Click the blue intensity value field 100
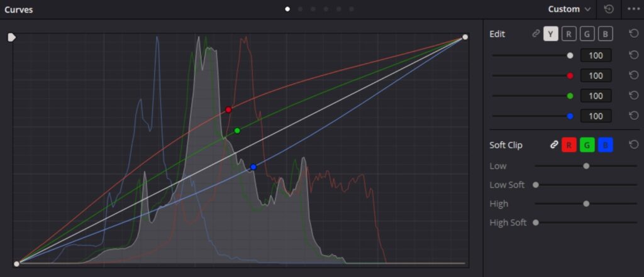 coord(596,116)
